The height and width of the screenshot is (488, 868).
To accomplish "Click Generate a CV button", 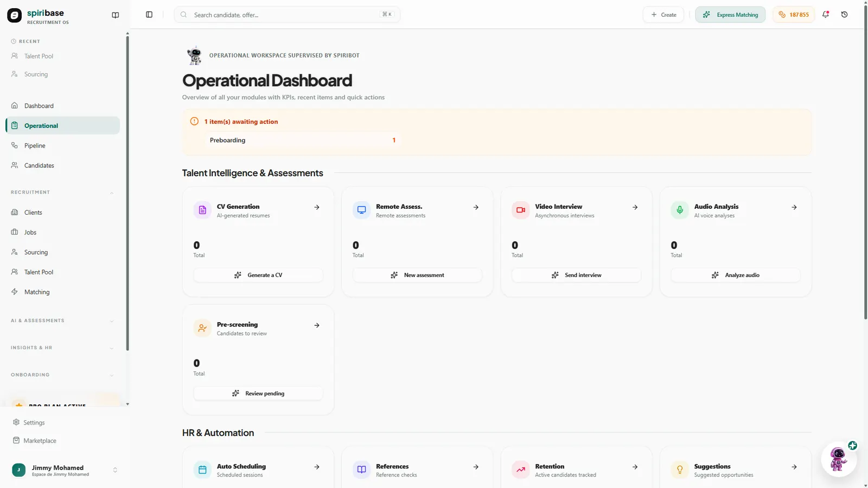I will click(258, 275).
